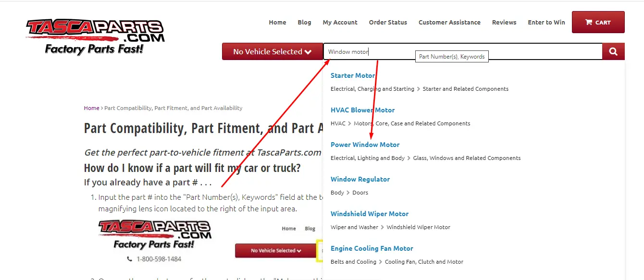This screenshot has height=280, width=644.
Task: Select "Engine Cooling Fan Motor" from suggestions
Action: coord(372,248)
